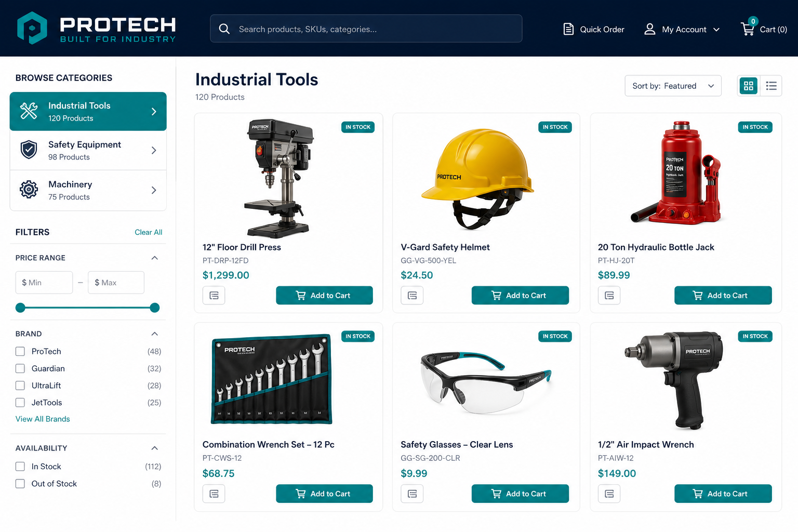Open the shopping cart icon
Image resolution: width=798 pixels, height=532 pixels.
click(748, 30)
